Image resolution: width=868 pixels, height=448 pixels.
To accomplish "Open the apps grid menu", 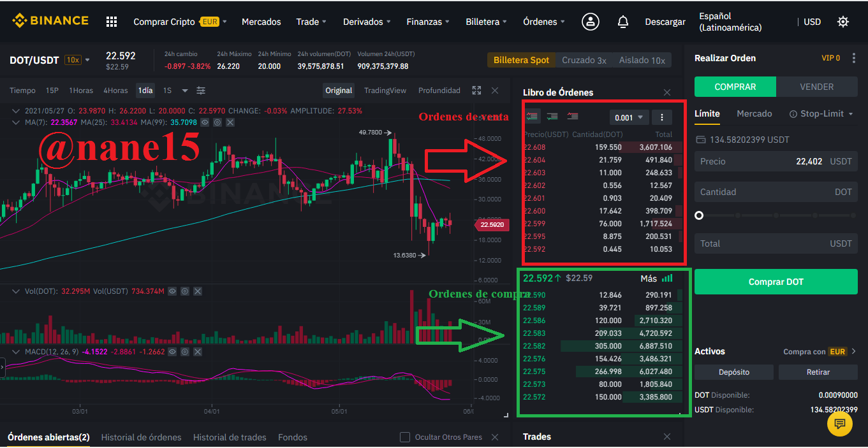I will tap(112, 22).
